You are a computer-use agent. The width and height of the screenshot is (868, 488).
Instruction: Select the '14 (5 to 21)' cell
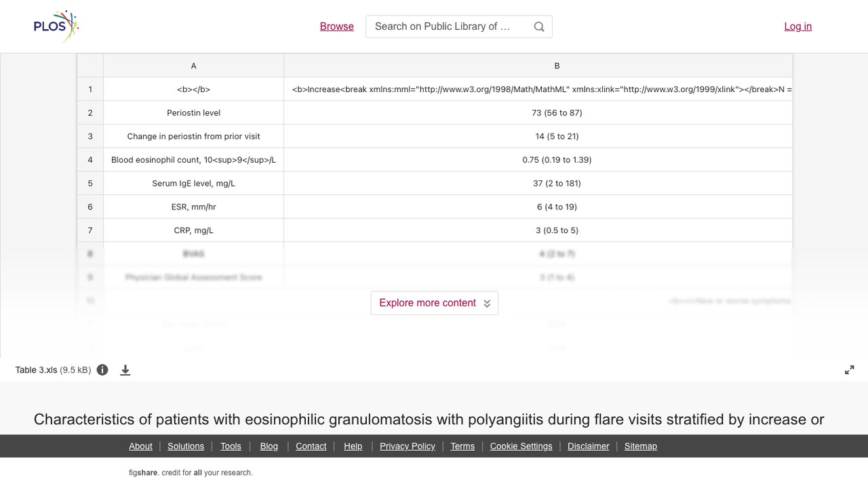point(538,136)
